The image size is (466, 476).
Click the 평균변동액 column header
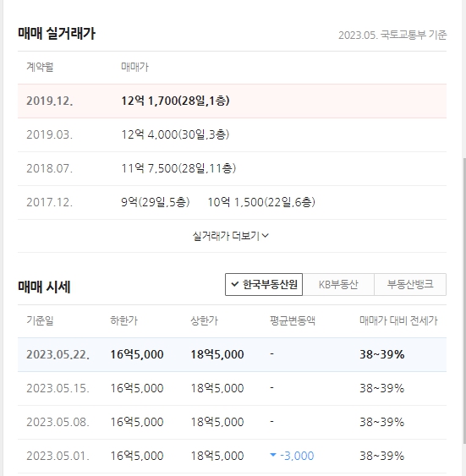pyautogui.click(x=293, y=320)
